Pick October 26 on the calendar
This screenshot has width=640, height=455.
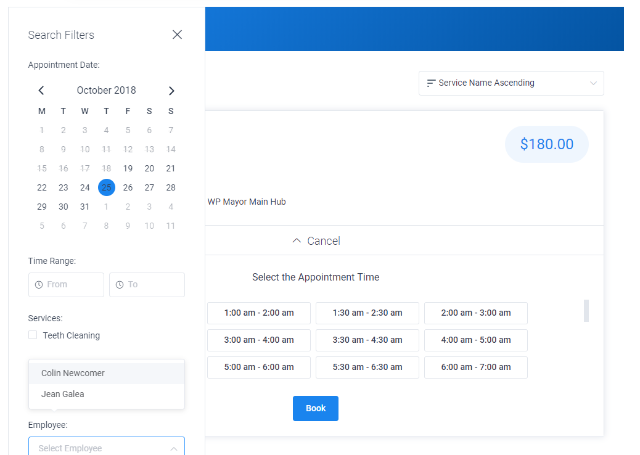[128, 188]
